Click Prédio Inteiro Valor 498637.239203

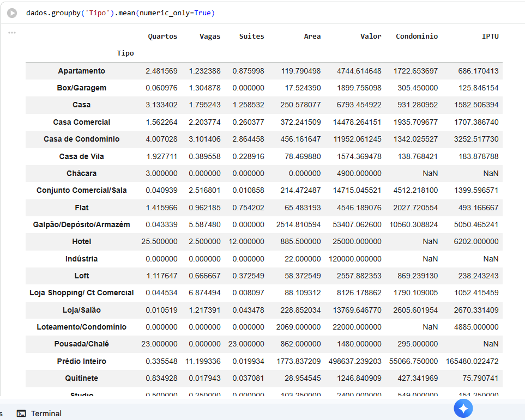[x=355, y=361]
